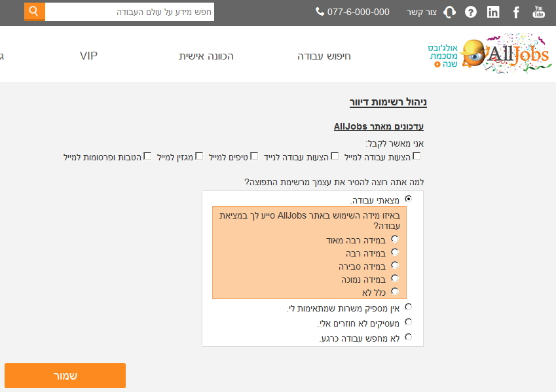
Task: Click the orange search magnifier icon
Action: point(35,12)
